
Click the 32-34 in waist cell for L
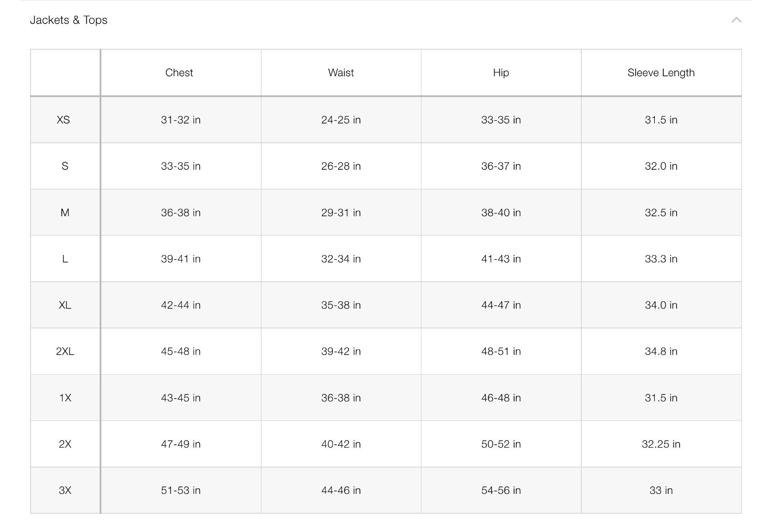tap(341, 259)
